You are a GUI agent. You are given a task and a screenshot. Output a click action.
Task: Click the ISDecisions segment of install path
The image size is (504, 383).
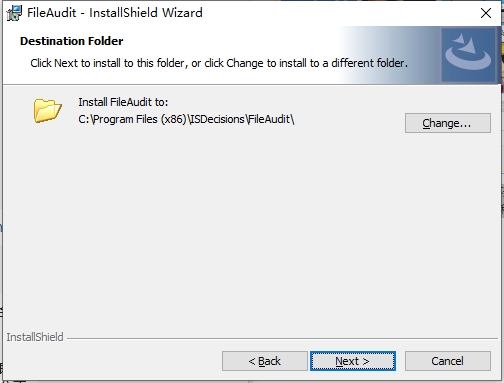[x=218, y=119]
